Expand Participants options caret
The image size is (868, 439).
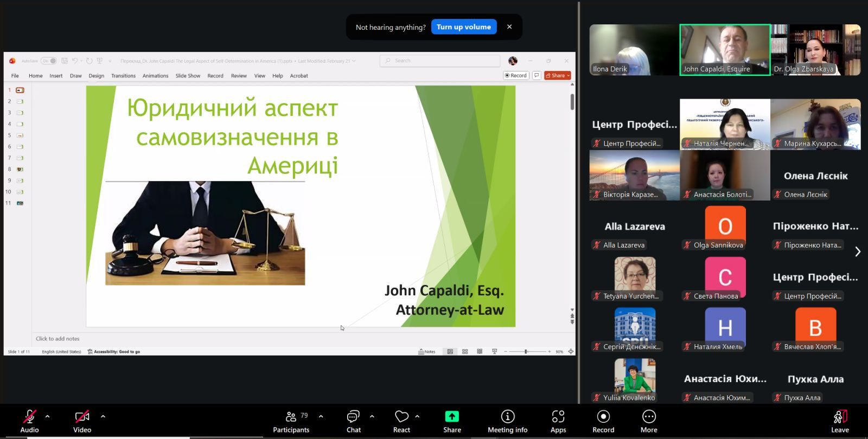(321, 416)
